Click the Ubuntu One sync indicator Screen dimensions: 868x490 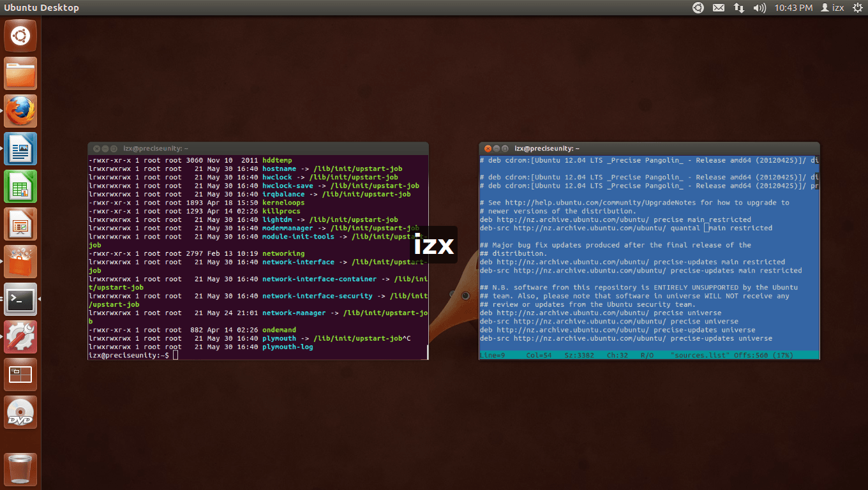[x=698, y=8]
